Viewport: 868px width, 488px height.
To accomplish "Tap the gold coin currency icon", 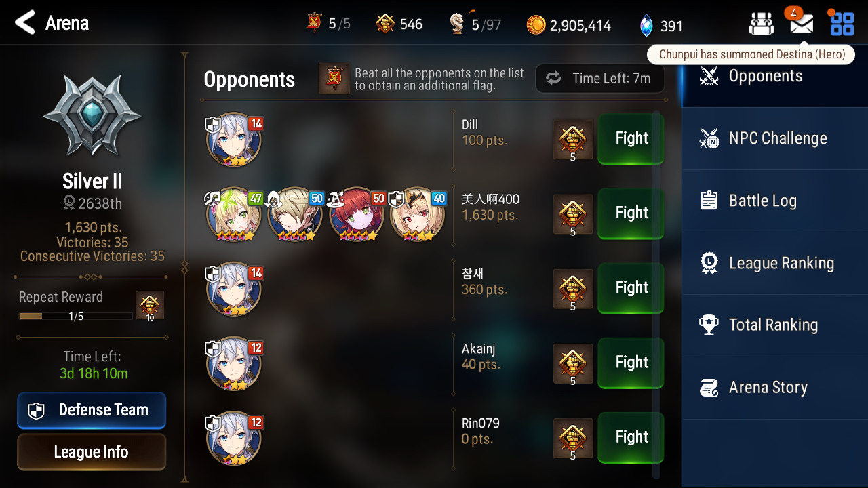I will [x=536, y=25].
